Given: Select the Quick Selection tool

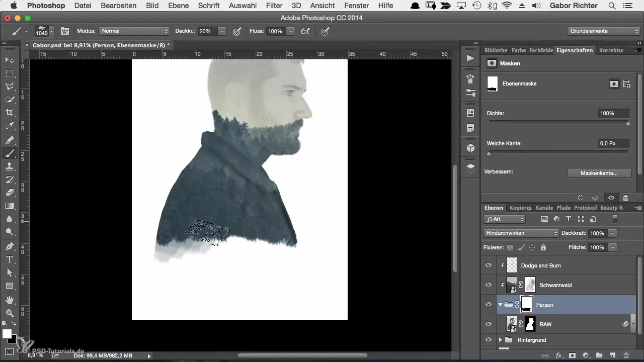Looking at the screenshot, I should click(x=9, y=100).
